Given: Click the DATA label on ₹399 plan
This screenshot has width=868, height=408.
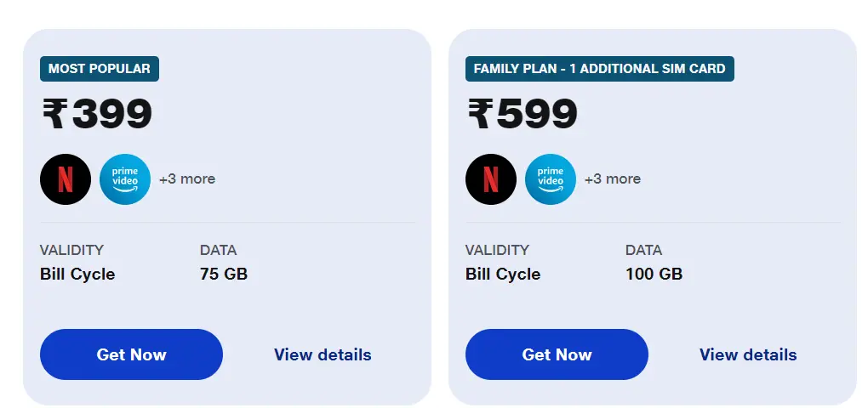Looking at the screenshot, I should pos(219,250).
